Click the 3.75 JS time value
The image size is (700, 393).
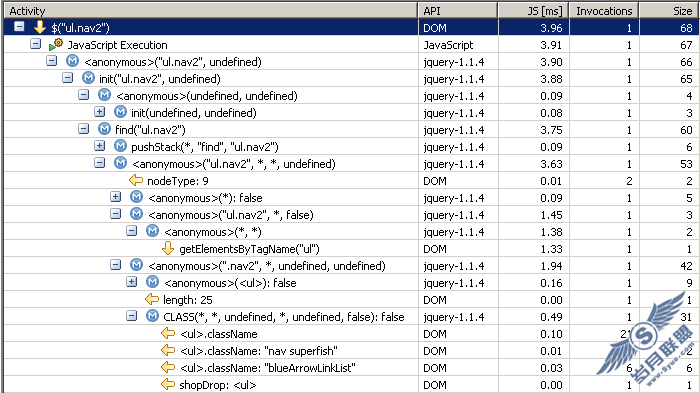(x=551, y=130)
